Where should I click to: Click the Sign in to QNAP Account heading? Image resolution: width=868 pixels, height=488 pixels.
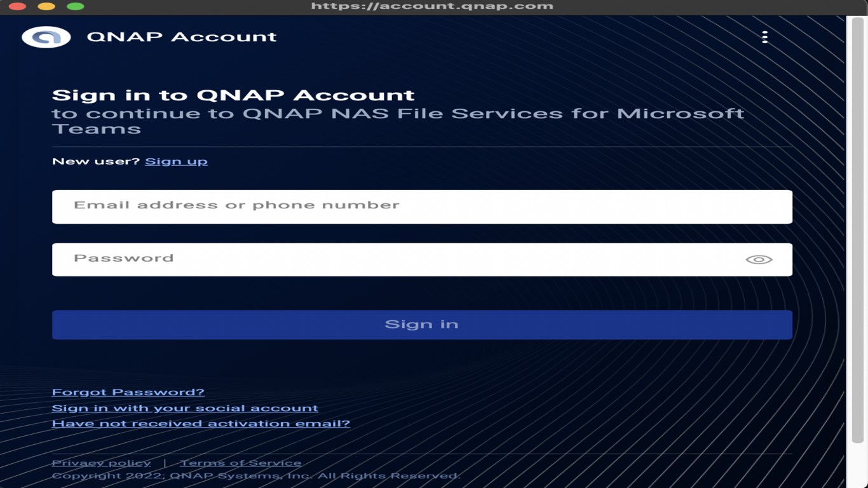pos(233,95)
